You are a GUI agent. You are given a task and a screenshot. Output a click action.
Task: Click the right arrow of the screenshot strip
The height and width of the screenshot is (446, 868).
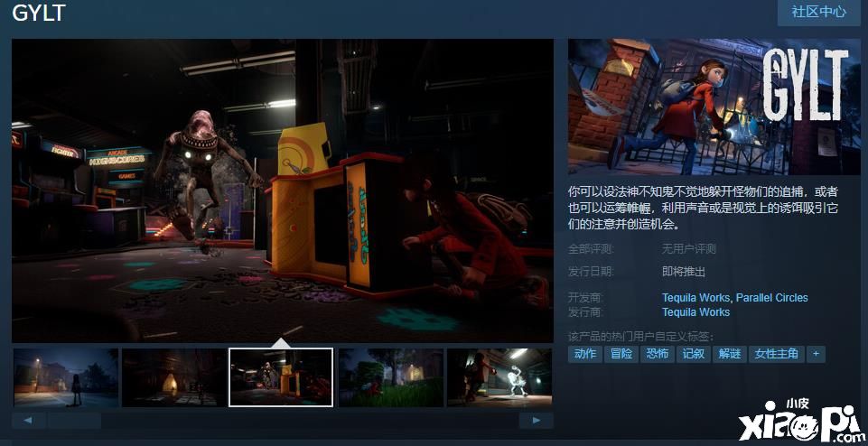[536, 421]
